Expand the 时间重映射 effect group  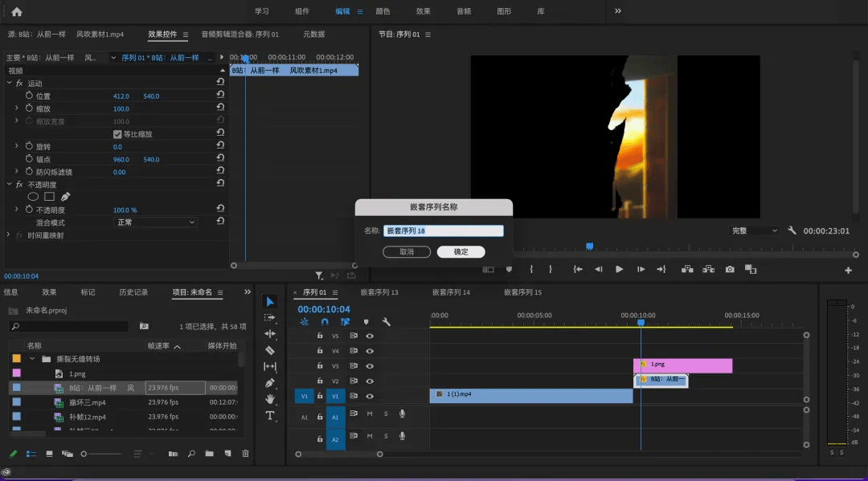pyautogui.click(x=8, y=235)
